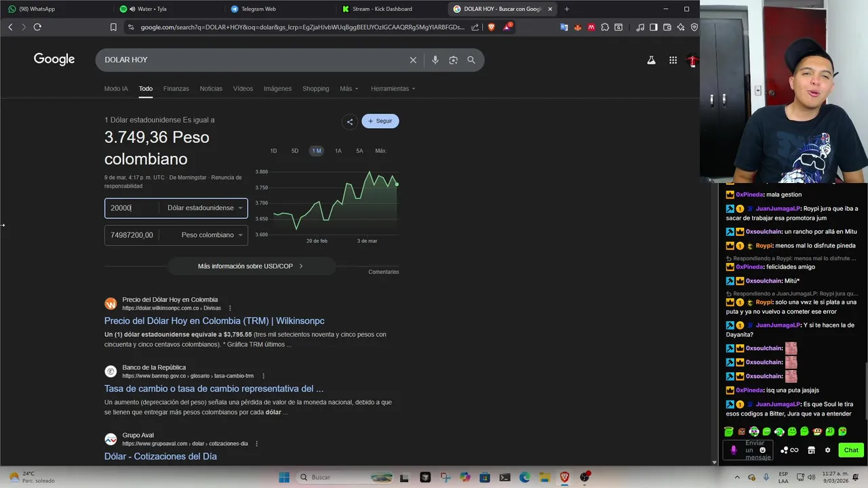The image size is (868, 488).
Task: Click the Comentarios link under chart
Action: click(x=384, y=272)
